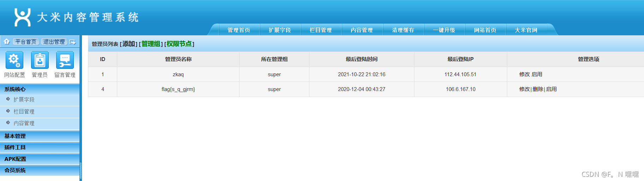Click the 管理员列表 heading text
Image resolution: width=644 pixels, height=181 pixels.
(x=105, y=44)
